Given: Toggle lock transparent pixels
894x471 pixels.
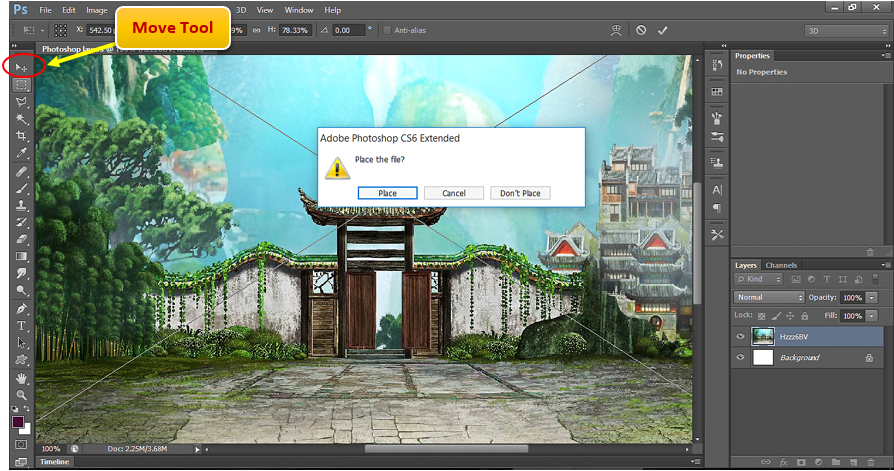Looking at the screenshot, I should tap(762, 316).
